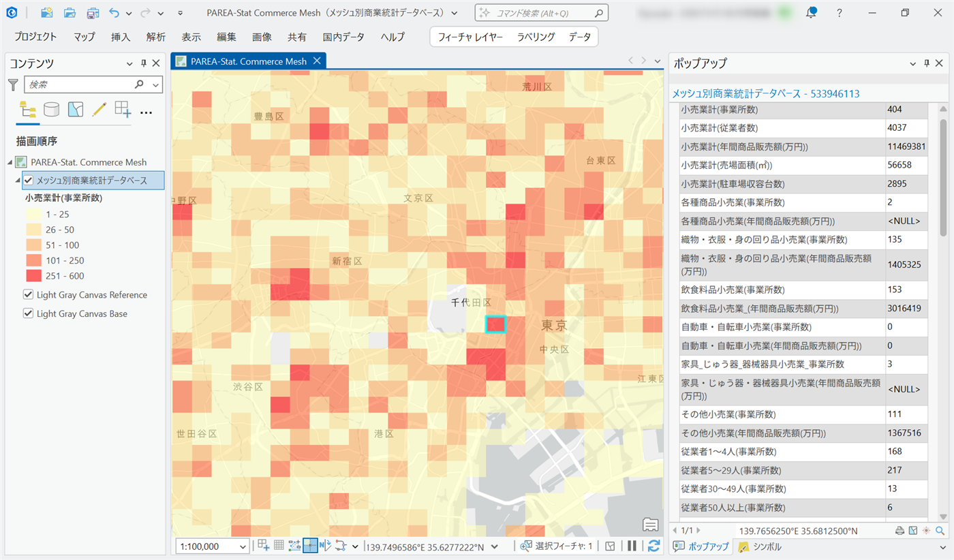
Task: Hide the Light Gray Canvas Base layer
Action: click(29, 314)
